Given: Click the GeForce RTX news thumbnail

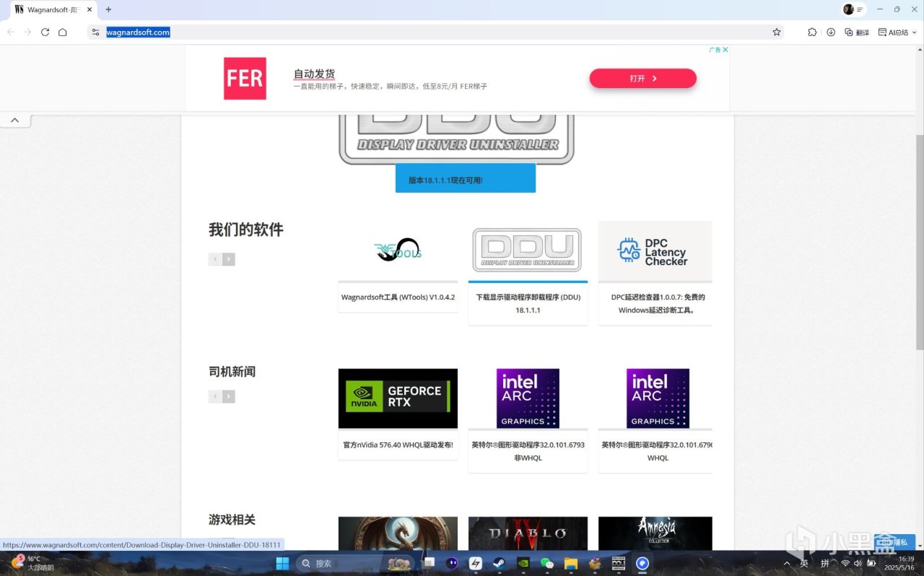Looking at the screenshot, I should [x=398, y=398].
